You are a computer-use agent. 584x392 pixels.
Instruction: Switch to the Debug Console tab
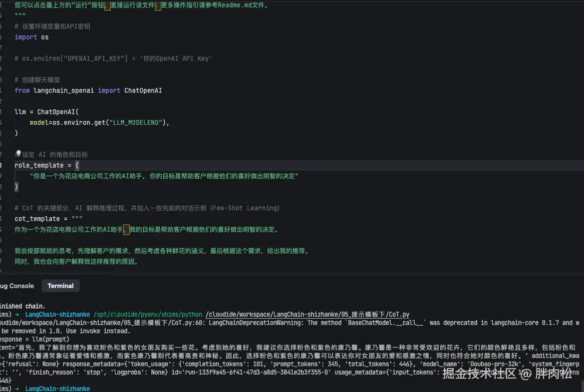(16, 286)
